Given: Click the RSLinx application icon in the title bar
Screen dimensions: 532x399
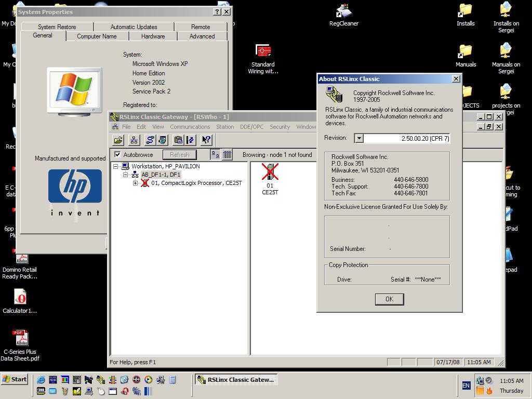Looking at the screenshot, I should (x=114, y=117).
